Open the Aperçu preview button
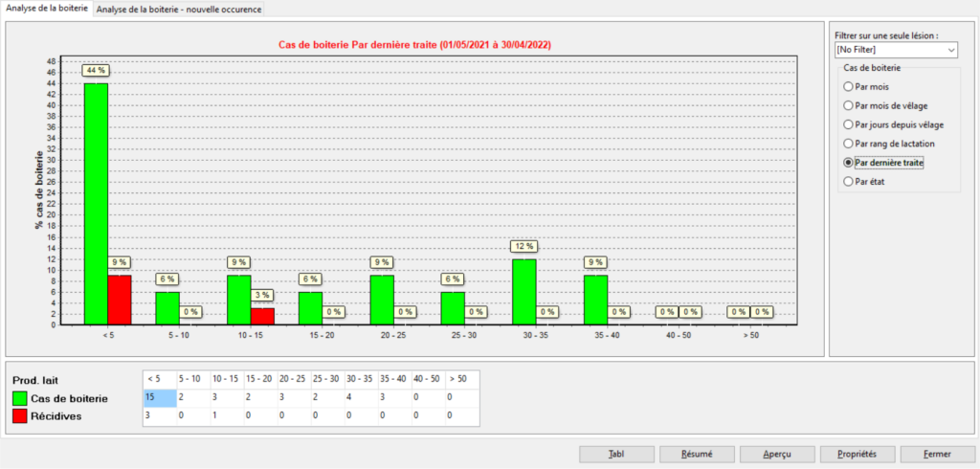The image size is (980, 469). (x=750, y=454)
